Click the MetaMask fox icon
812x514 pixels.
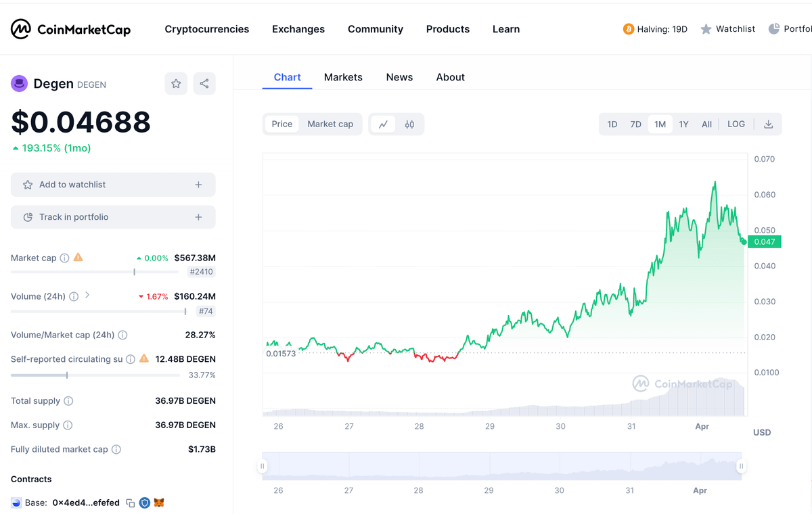coord(159,503)
